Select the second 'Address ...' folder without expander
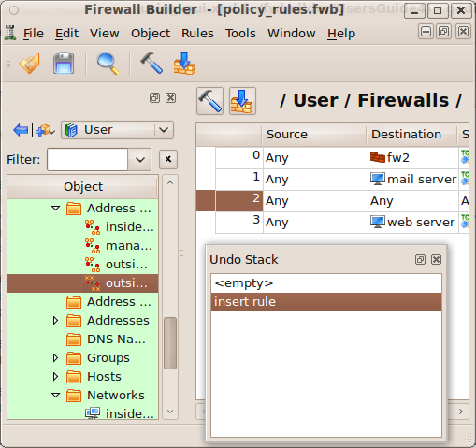The width and height of the screenshot is (476, 448). pyautogui.click(x=108, y=302)
